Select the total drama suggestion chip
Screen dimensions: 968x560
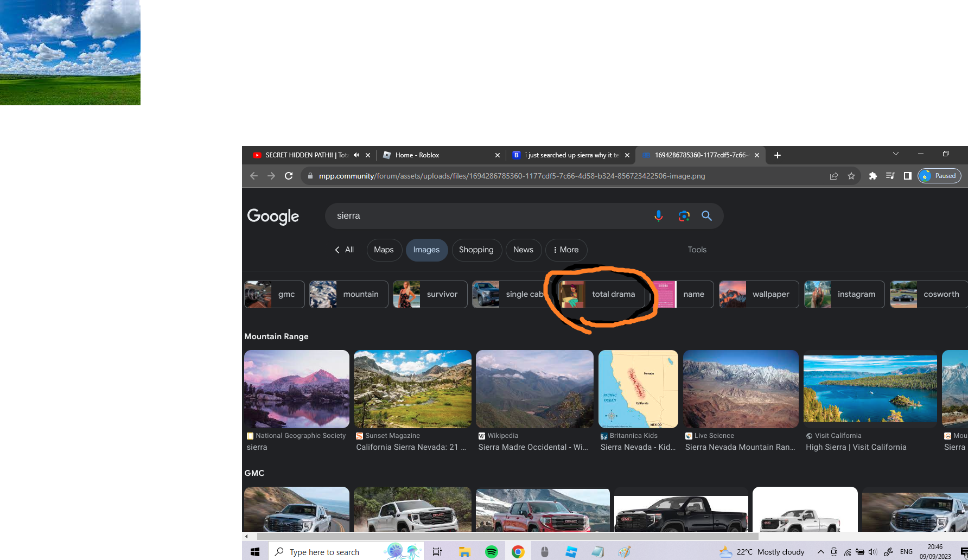601,294
